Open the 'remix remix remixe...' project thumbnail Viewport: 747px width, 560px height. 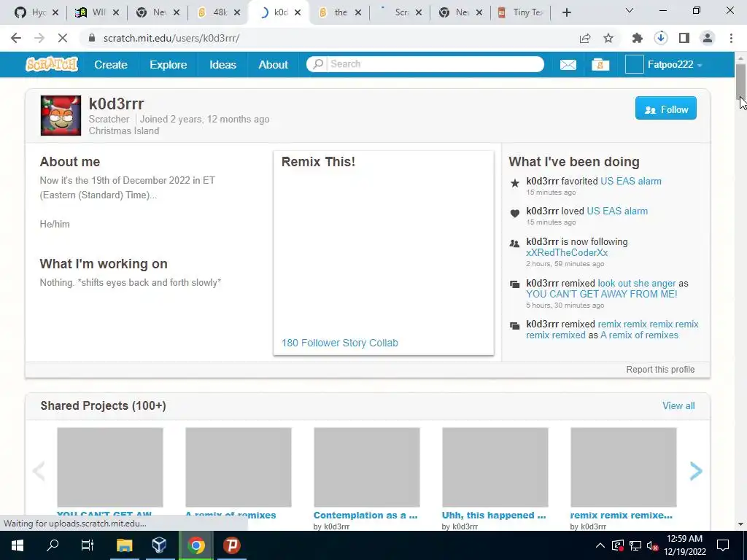click(624, 467)
